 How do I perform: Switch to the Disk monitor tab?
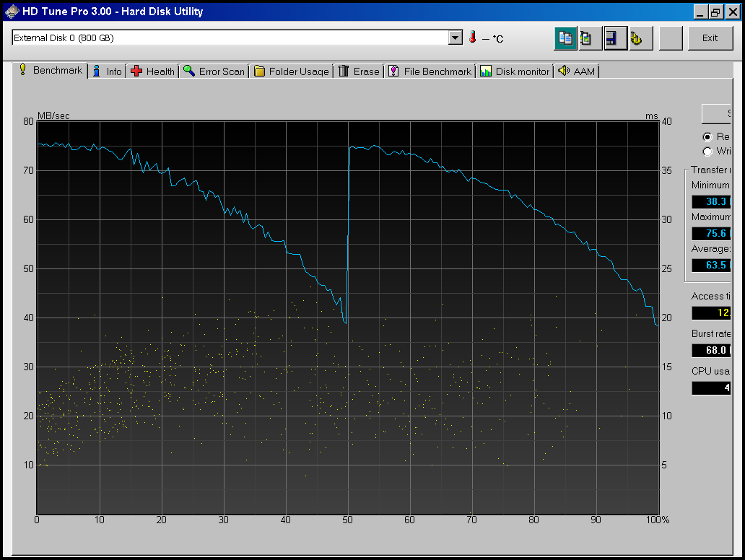[515, 71]
